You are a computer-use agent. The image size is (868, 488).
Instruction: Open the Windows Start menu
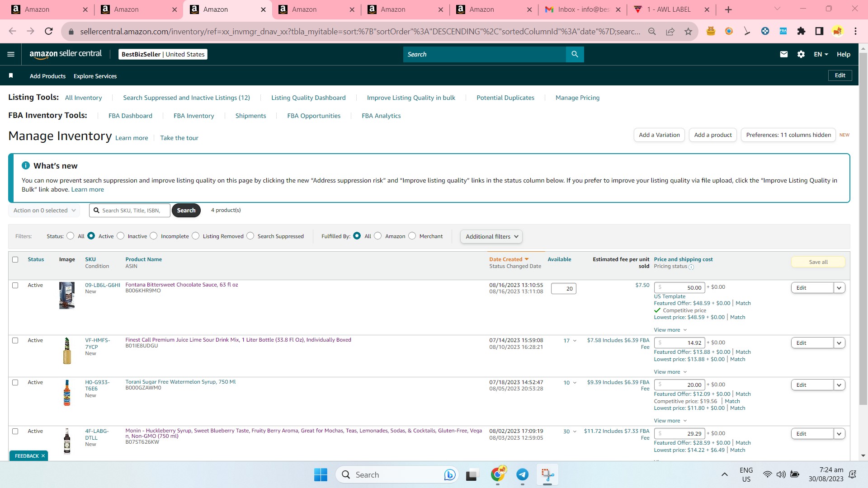pyautogui.click(x=321, y=474)
